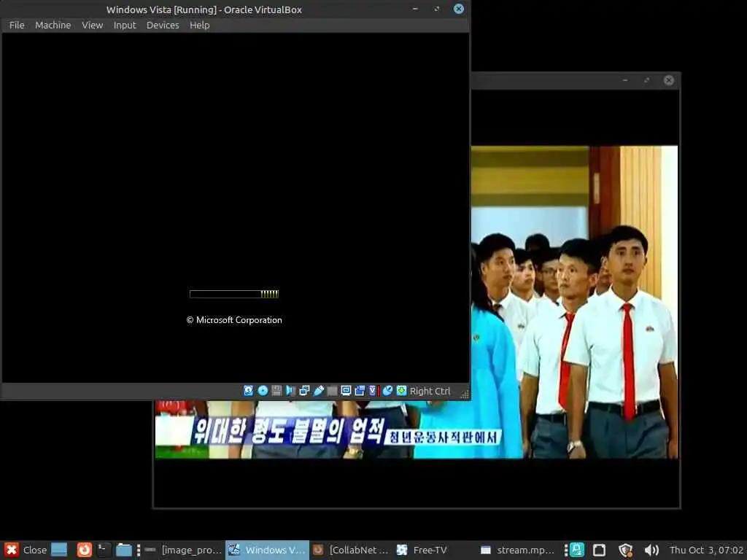Switch to the [image_pro... taskbar window
Screen dimensions: 747x560
(x=183, y=550)
